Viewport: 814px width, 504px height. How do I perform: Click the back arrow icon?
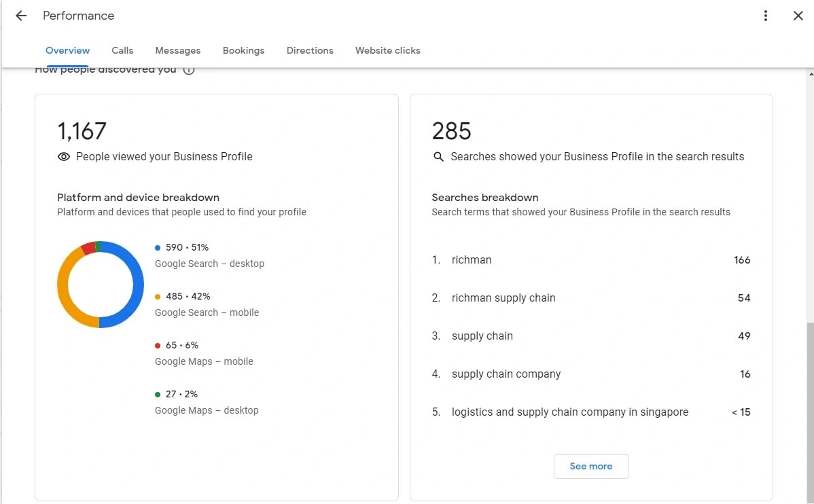(21, 16)
